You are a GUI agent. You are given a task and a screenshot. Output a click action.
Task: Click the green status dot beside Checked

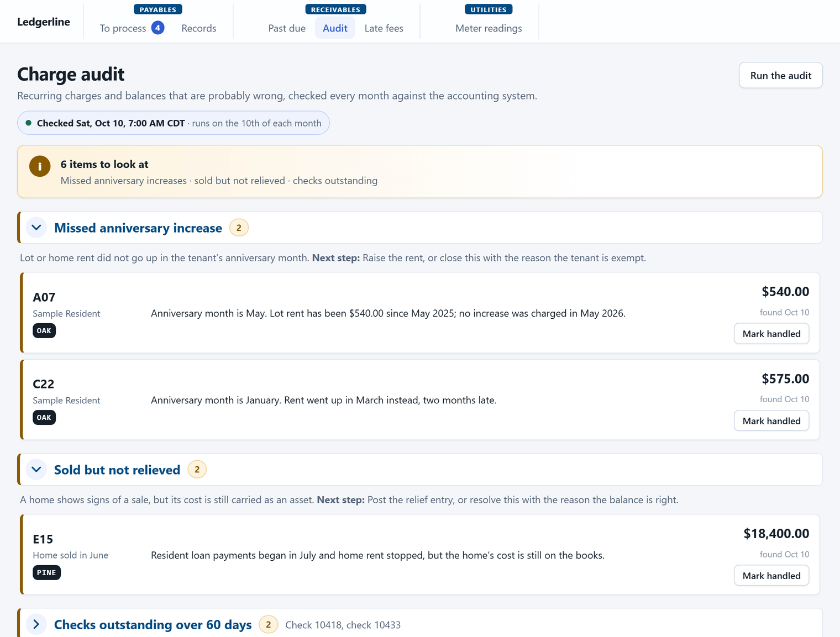pyautogui.click(x=29, y=123)
